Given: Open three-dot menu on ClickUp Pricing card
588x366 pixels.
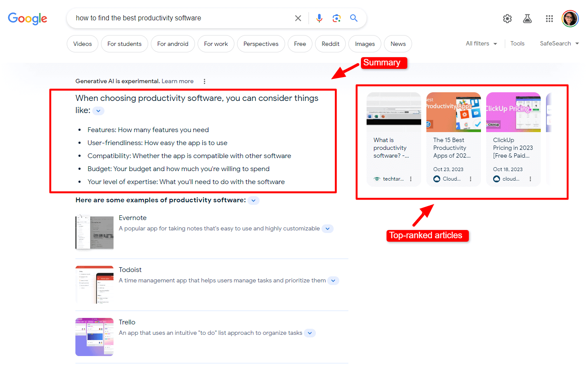Looking at the screenshot, I should coord(530,179).
